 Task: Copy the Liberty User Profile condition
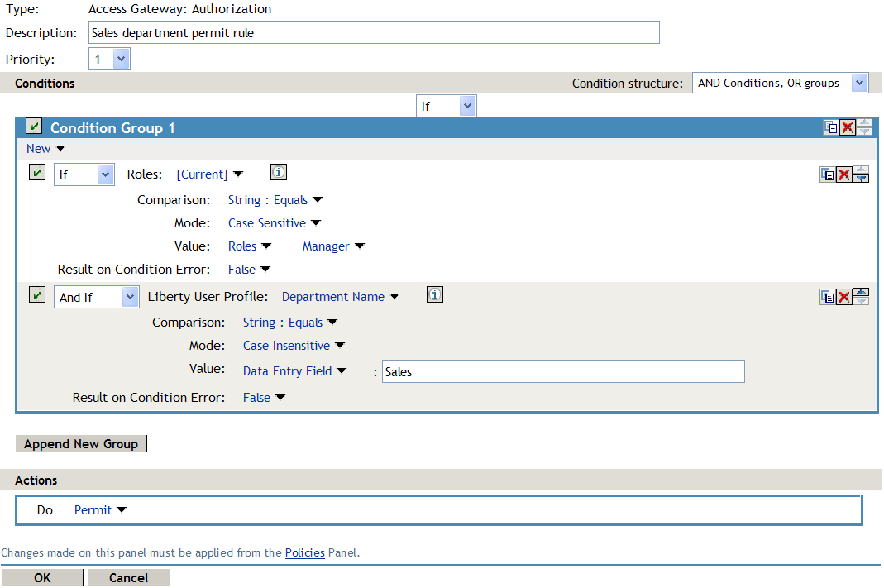pyautogui.click(x=827, y=297)
